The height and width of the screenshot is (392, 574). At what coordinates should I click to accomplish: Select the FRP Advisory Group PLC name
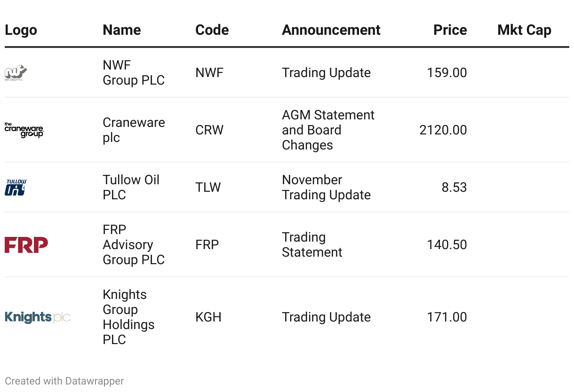pyautogui.click(x=134, y=245)
